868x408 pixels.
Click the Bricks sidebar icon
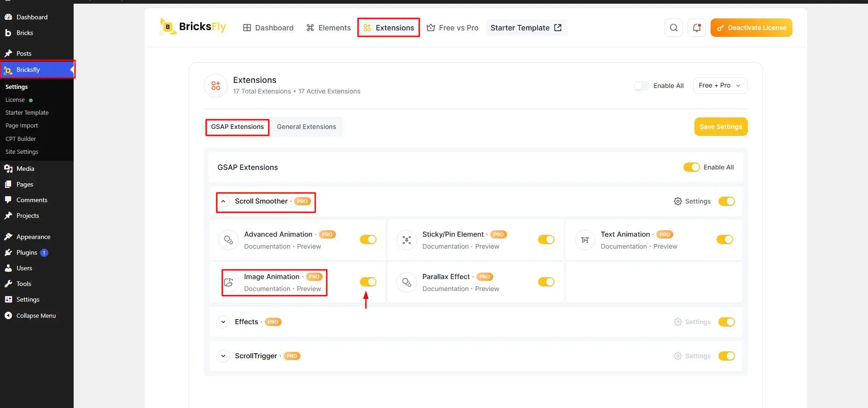(8, 33)
